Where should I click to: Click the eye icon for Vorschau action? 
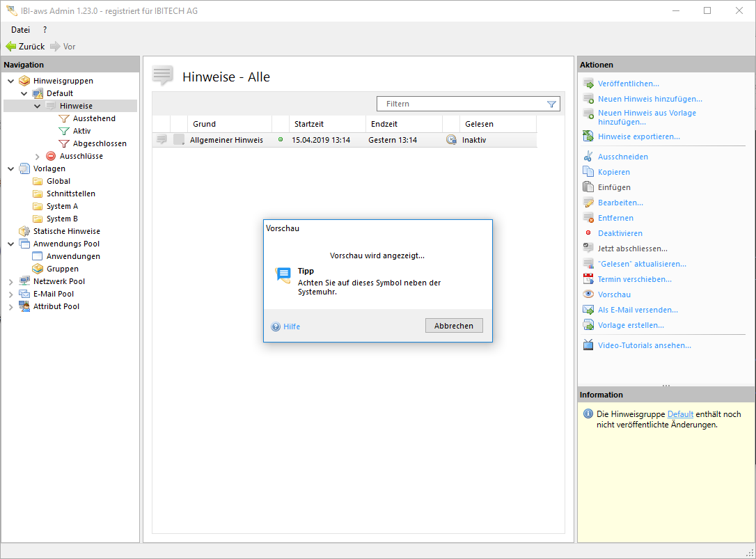588,294
